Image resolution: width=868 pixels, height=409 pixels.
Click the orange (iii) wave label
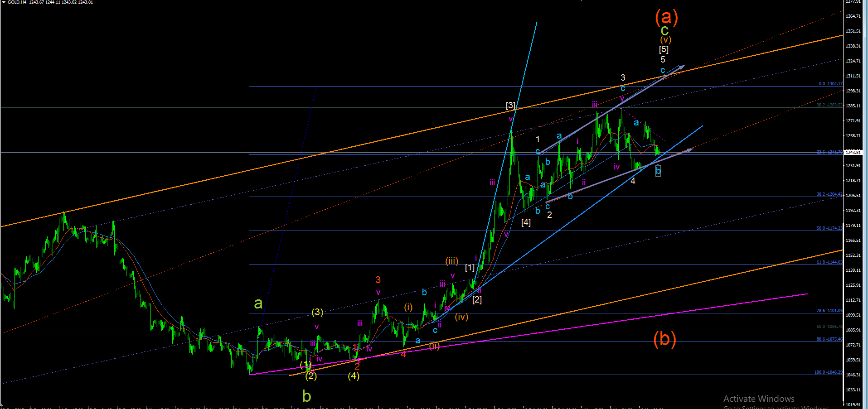point(452,261)
